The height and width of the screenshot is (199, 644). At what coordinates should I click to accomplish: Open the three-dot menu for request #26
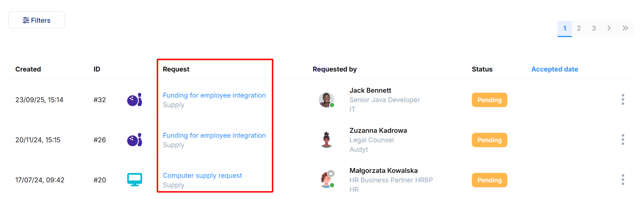coord(623,140)
